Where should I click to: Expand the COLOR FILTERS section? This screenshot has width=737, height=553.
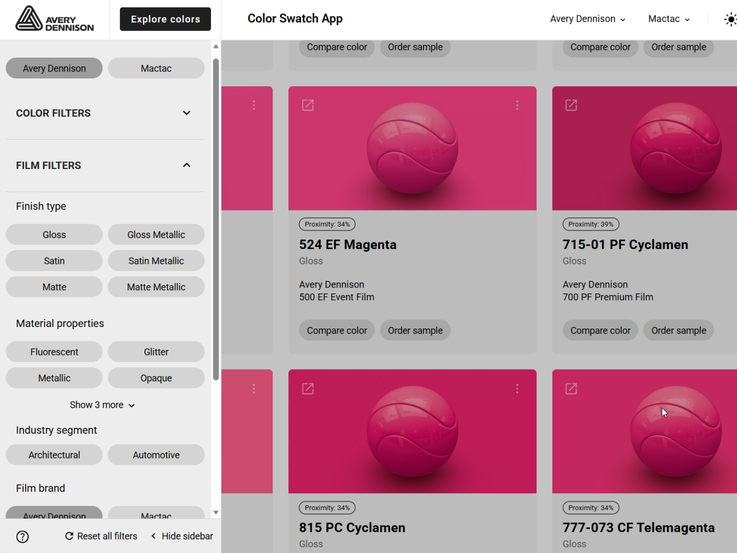pyautogui.click(x=105, y=113)
